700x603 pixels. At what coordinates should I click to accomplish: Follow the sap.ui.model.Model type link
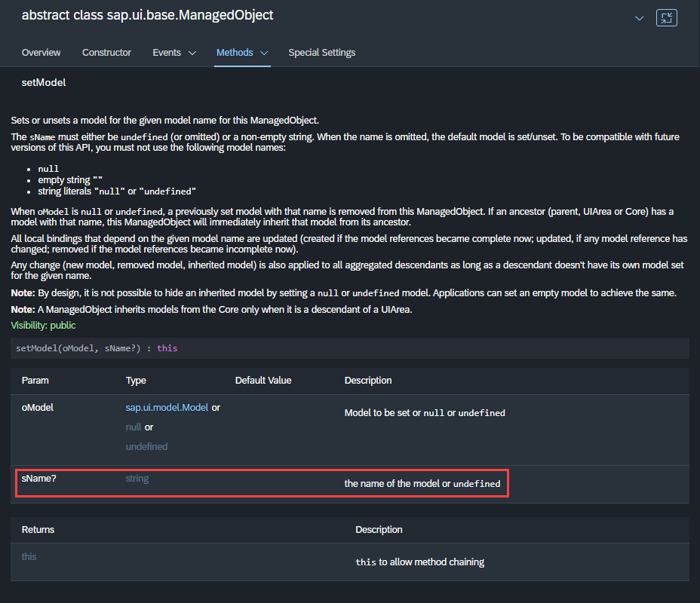click(x=167, y=407)
